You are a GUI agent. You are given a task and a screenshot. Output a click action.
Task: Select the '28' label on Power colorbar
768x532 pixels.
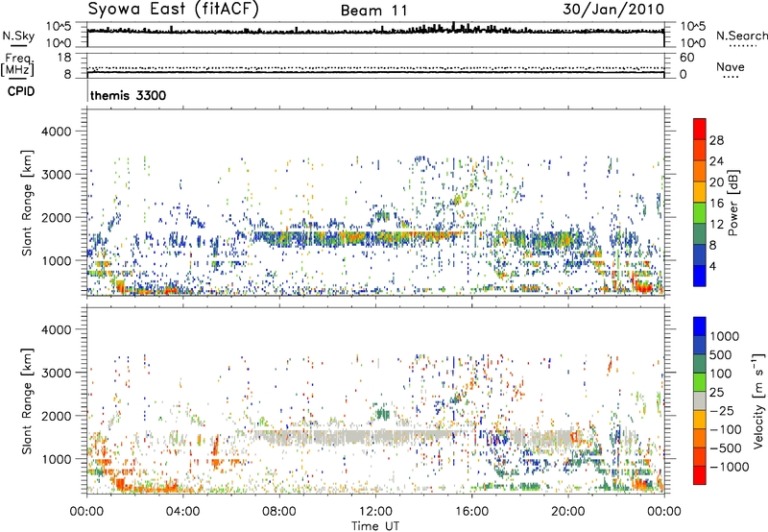click(716, 140)
